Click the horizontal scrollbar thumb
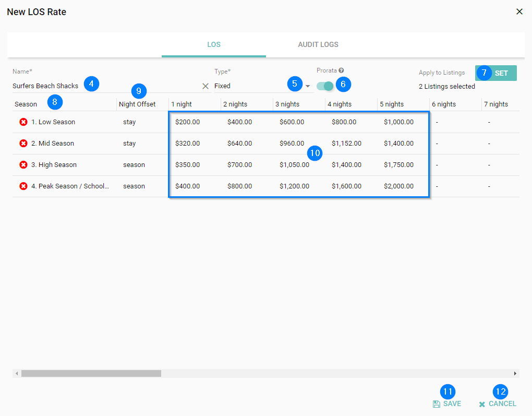The width and height of the screenshot is (532, 416). [x=91, y=374]
